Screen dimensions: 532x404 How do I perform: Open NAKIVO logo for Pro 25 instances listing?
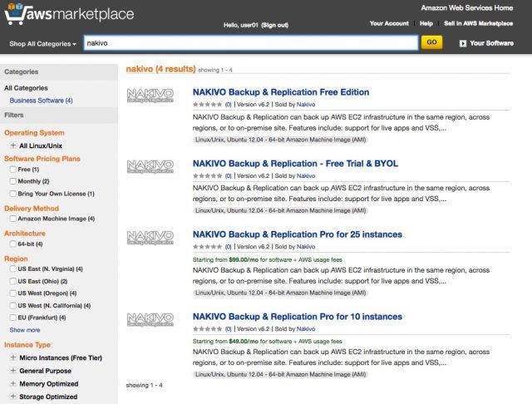click(150, 238)
